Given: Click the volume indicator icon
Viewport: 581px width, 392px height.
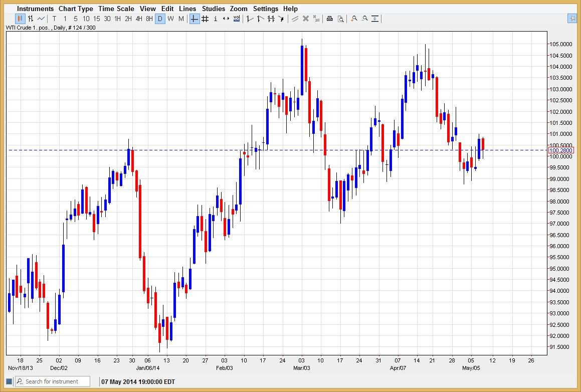Looking at the screenshot, I should (236, 19).
